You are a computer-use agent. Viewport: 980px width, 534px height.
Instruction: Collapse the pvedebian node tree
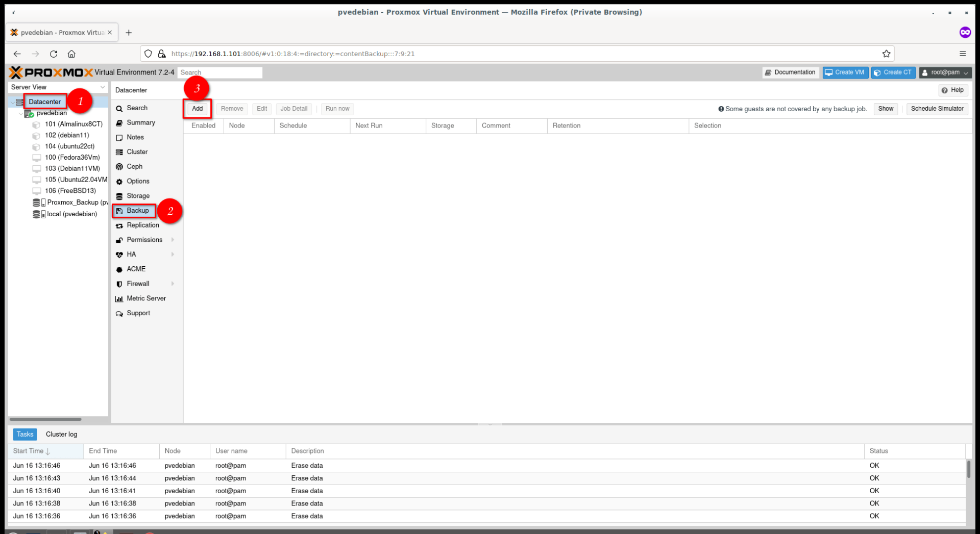[21, 113]
